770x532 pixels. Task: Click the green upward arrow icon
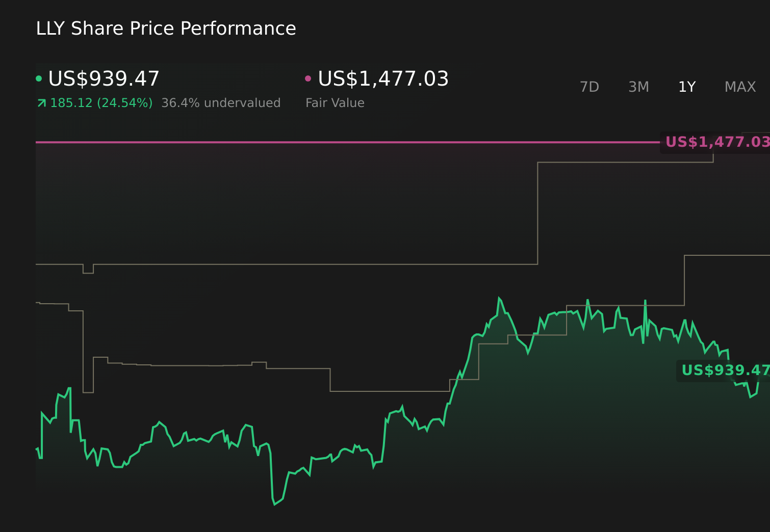(x=42, y=103)
